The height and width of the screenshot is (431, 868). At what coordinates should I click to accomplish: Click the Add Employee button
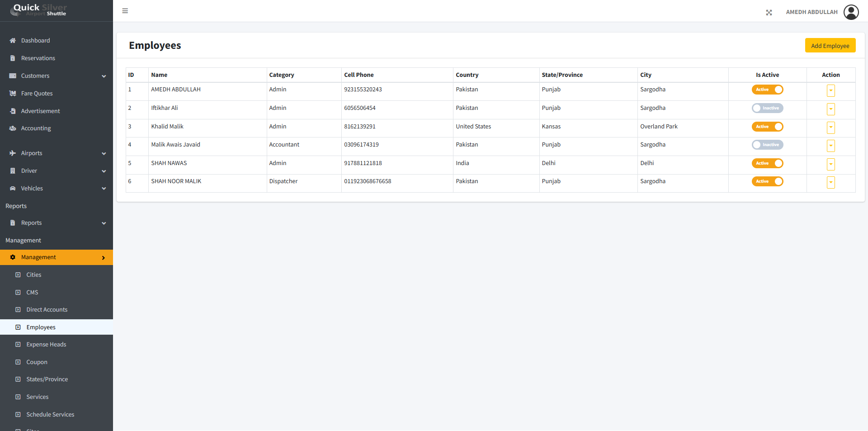pos(830,46)
